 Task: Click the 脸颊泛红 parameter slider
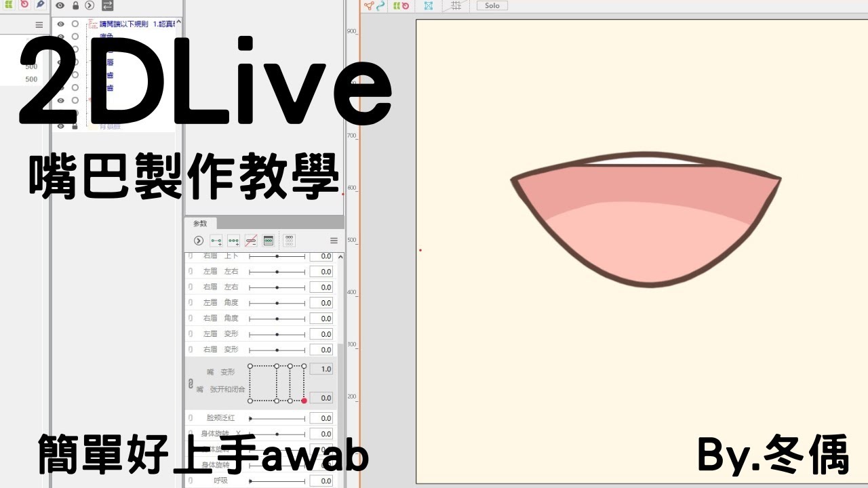coord(277,418)
